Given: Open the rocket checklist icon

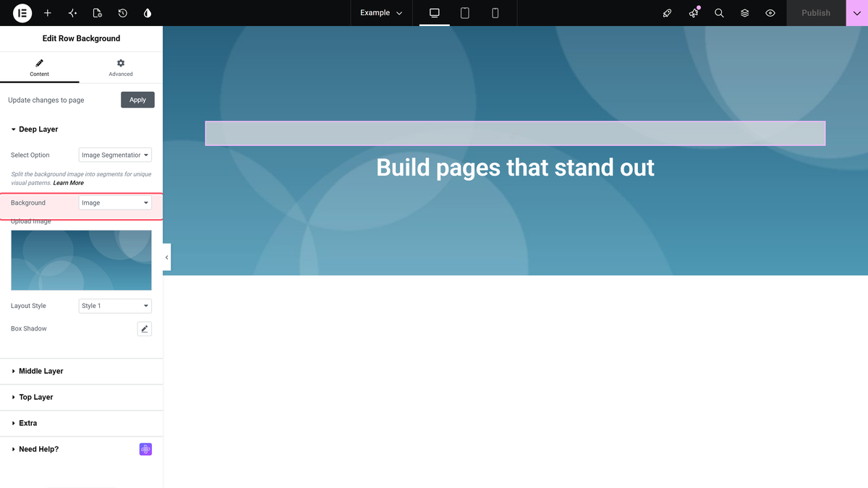Looking at the screenshot, I should 668,13.
